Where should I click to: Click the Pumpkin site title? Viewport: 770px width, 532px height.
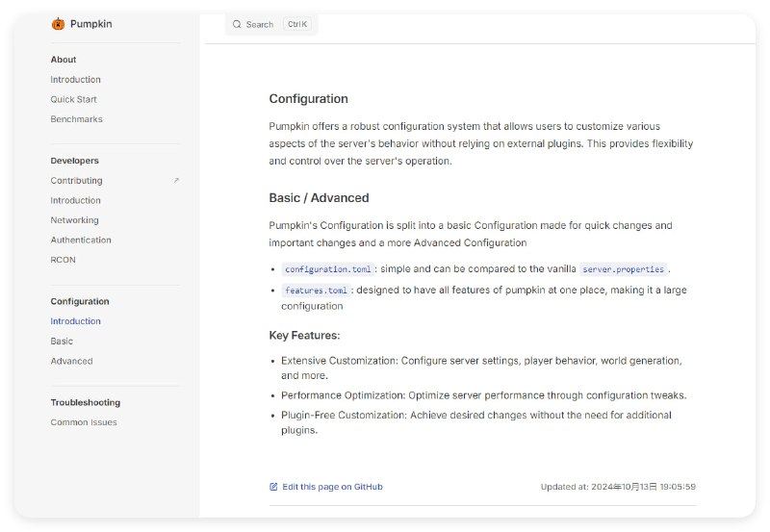point(90,24)
